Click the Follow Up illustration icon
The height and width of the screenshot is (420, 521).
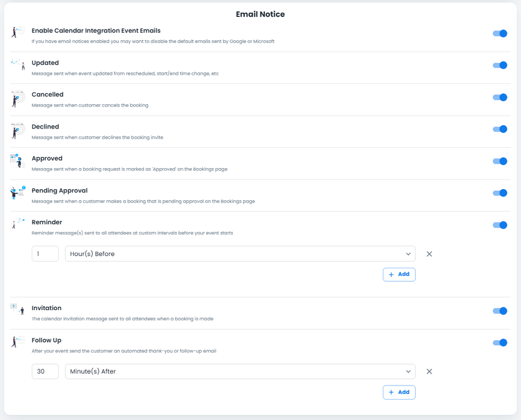point(18,342)
